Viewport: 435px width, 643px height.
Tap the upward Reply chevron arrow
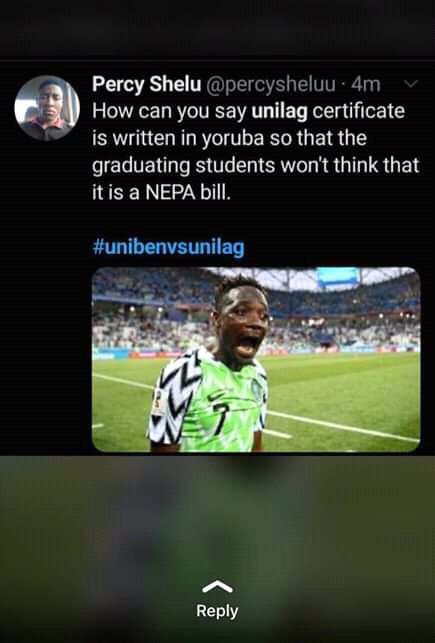[x=217, y=587]
